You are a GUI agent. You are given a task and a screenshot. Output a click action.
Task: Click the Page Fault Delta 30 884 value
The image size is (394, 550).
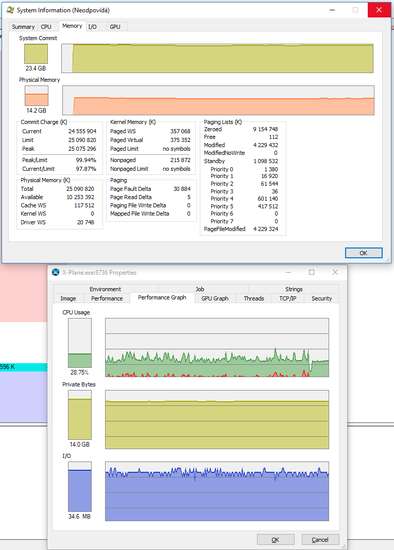click(x=182, y=189)
